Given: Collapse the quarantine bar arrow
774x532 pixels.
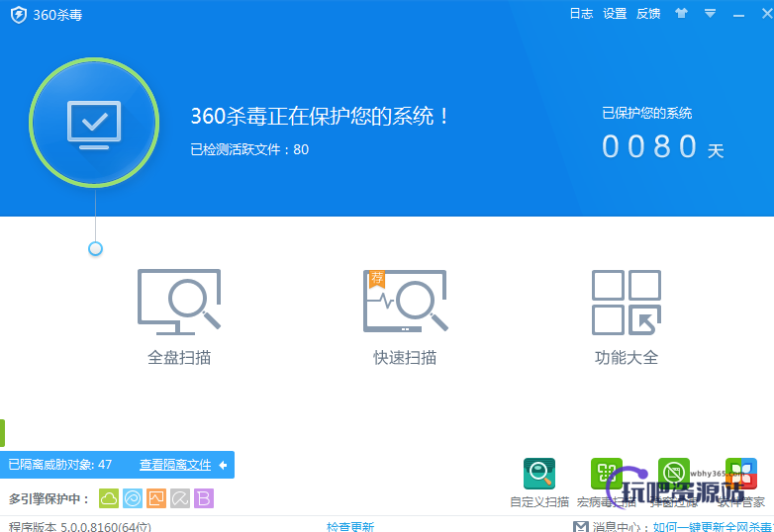Looking at the screenshot, I should pyautogui.click(x=223, y=465).
